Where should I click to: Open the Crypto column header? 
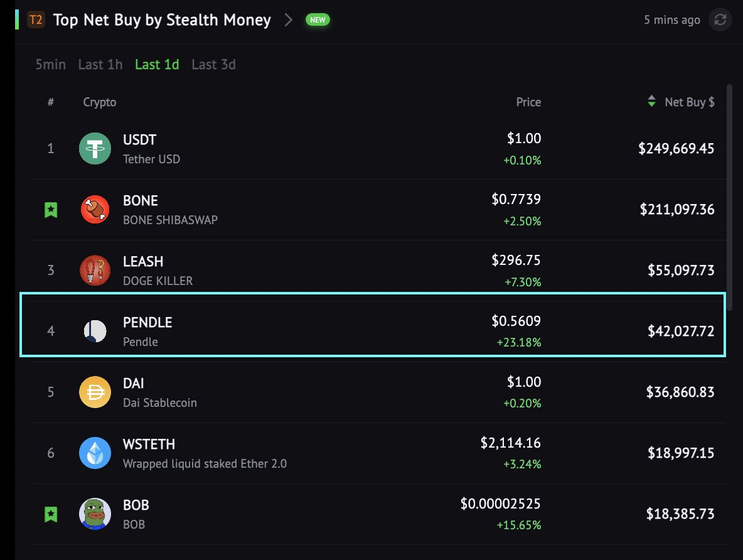[99, 102]
